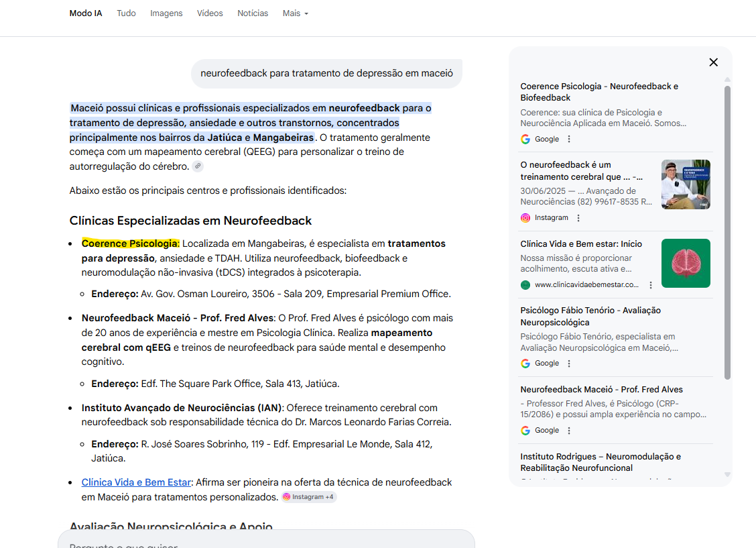Open Neurofeedback Maceió - Prof. Fred Alves source
Image resolution: width=756 pixels, height=548 pixels.
[x=601, y=389]
